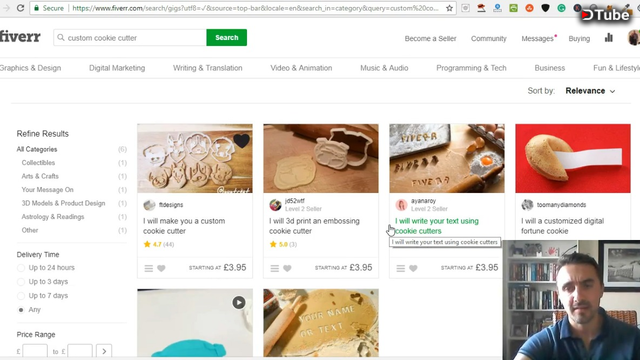The height and width of the screenshot is (360, 640).
Task: Open the Sort by Relevance dropdown
Action: [590, 91]
